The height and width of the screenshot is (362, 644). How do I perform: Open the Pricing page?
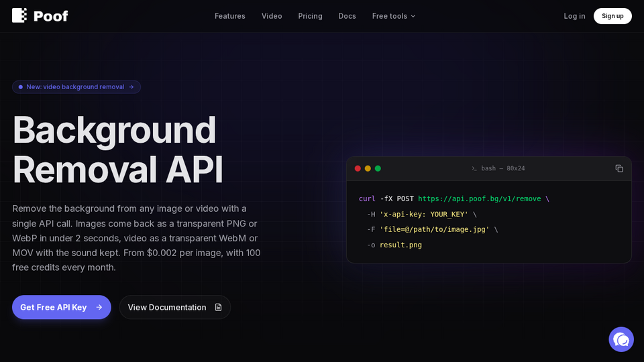(x=310, y=16)
